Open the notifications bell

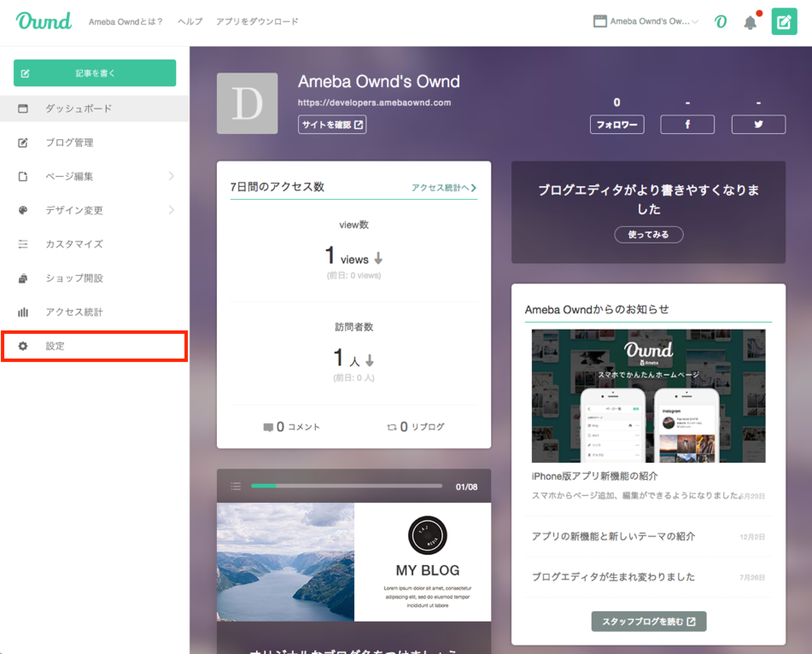[x=750, y=22]
